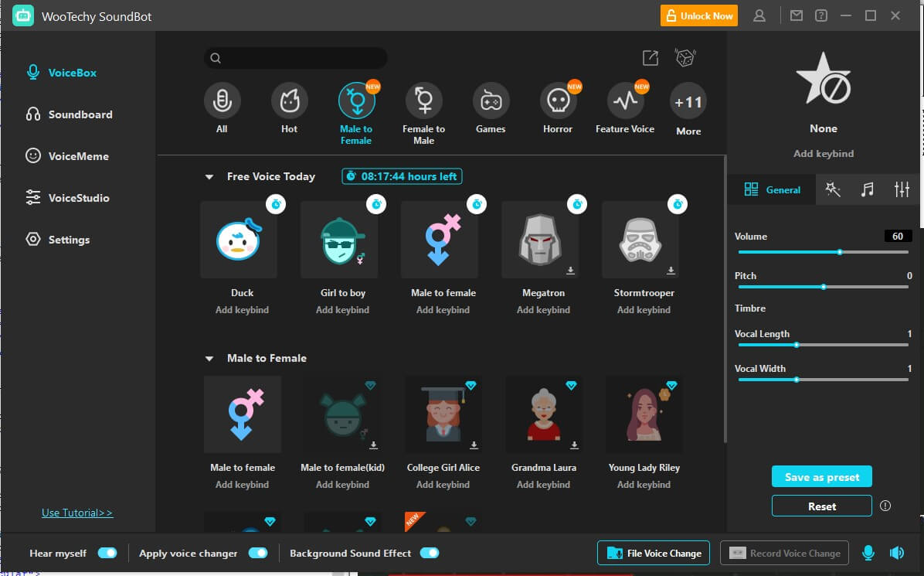
Task: Switch to the General settings tab
Action: [x=772, y=189]
